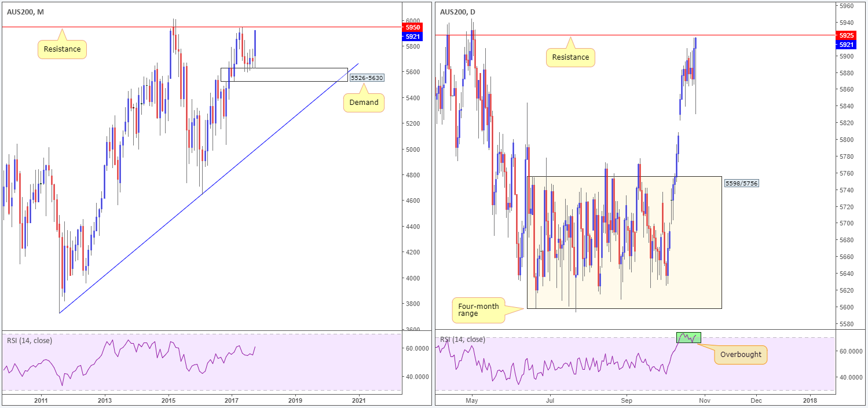The image size is (868, 408).
Task: Click the 2019 time axis label
Action: pyautogui.click(x=295, y=400)
